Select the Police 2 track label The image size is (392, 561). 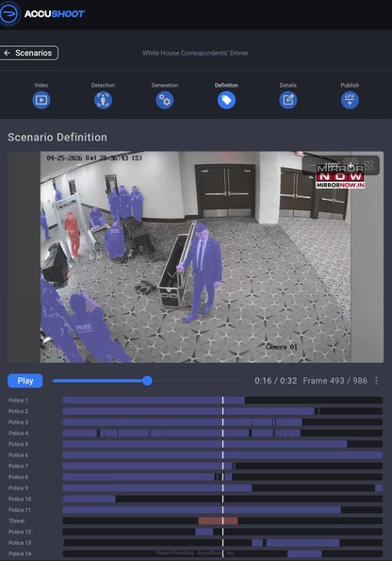(x=18, y=411)
